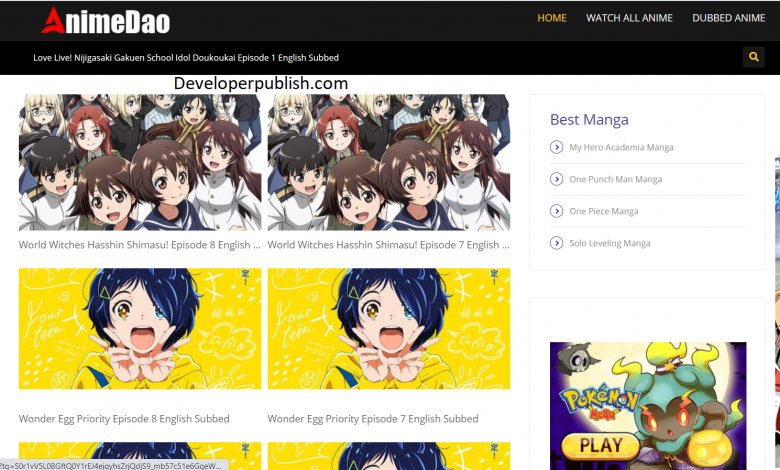Open Wonder Egg Priority Episode 7 title link
Screen dimensions: 780x470
373,419
